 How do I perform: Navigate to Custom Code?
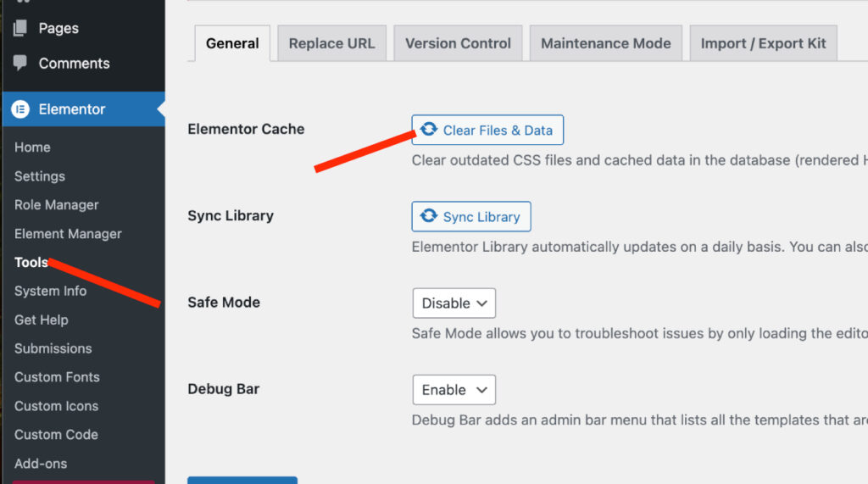(56, 435)
